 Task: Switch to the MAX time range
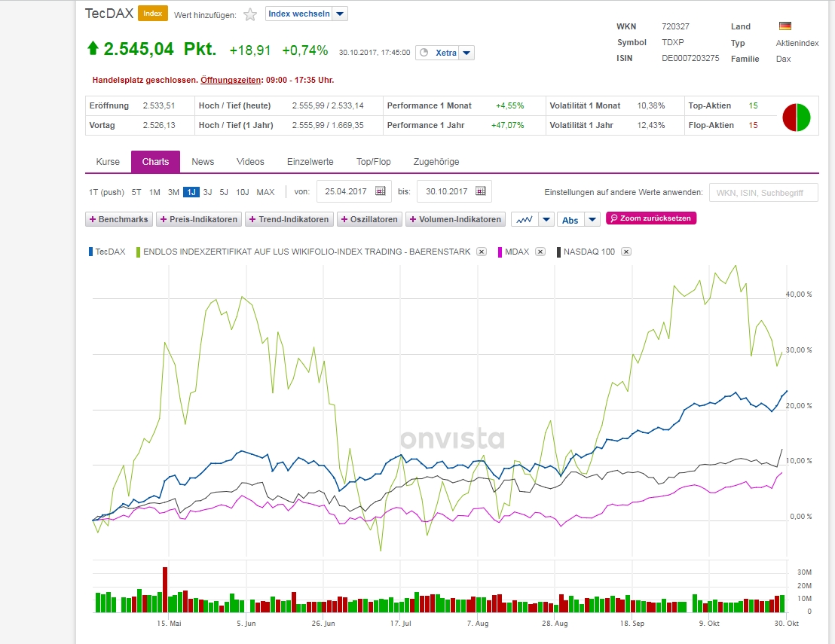(265, 192)
